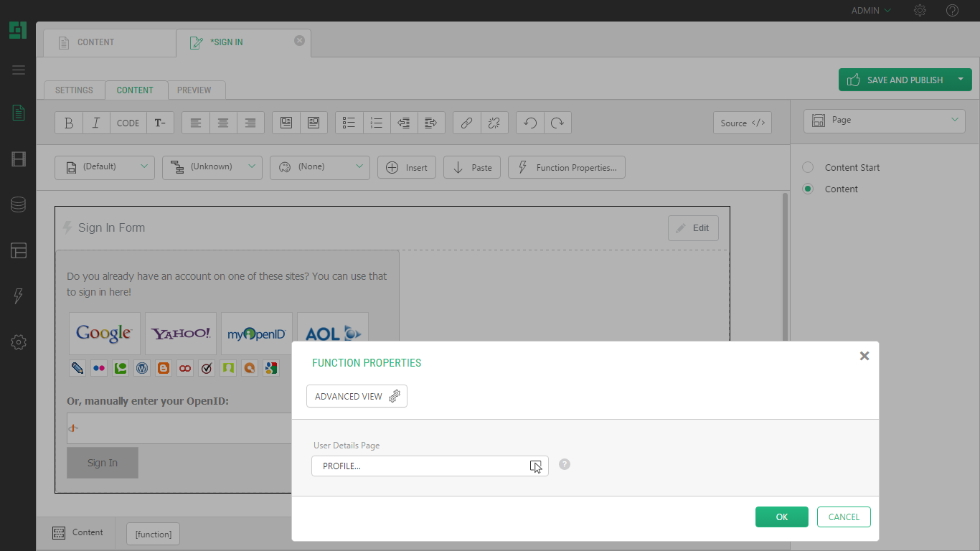Open the Page template dropdown
Viewport: 980px width, 551px height.
click(x=884, y=121)
